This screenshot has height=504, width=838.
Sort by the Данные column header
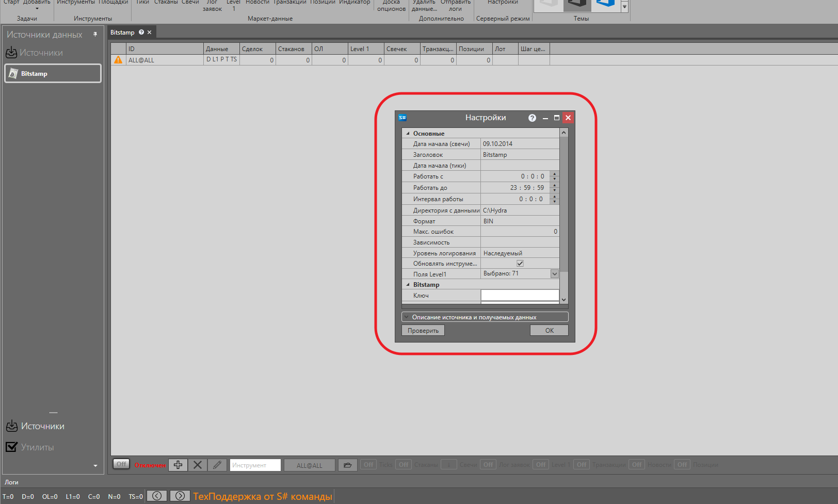(x=221, y=49)
